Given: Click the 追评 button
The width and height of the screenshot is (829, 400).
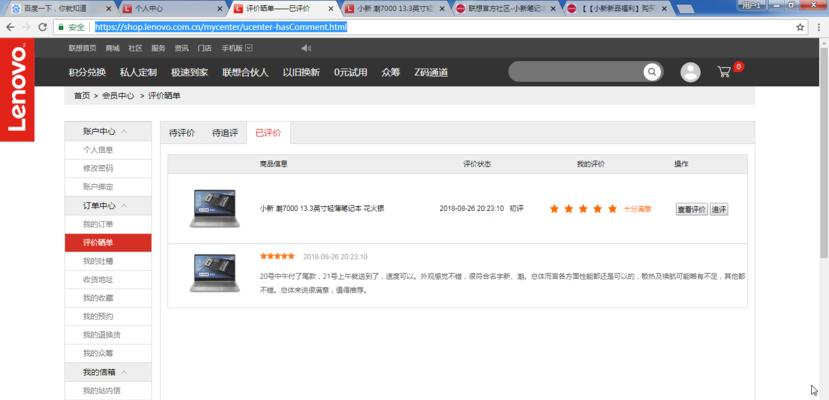Looking at the screenshot, I should 719,209.
